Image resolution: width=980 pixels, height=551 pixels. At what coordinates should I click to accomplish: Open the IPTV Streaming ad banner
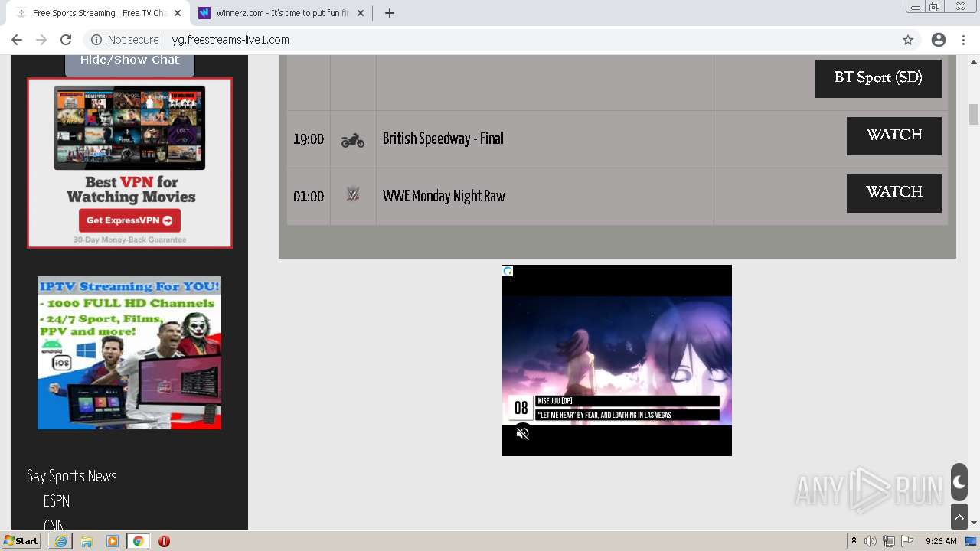coord(129,353)
